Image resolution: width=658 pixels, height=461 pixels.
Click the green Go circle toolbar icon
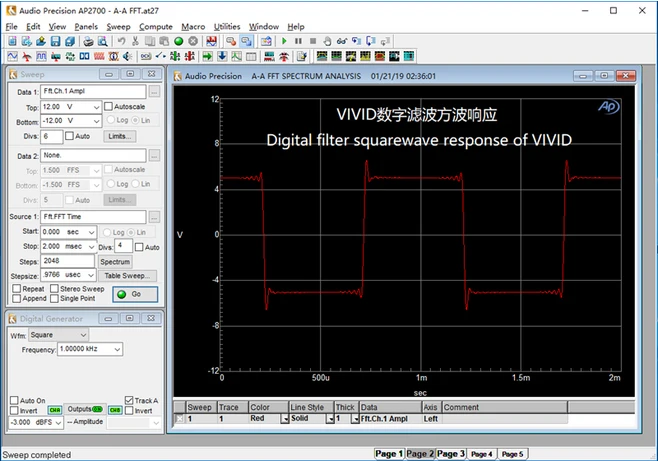pyautogui.click(x=179, y=41)
